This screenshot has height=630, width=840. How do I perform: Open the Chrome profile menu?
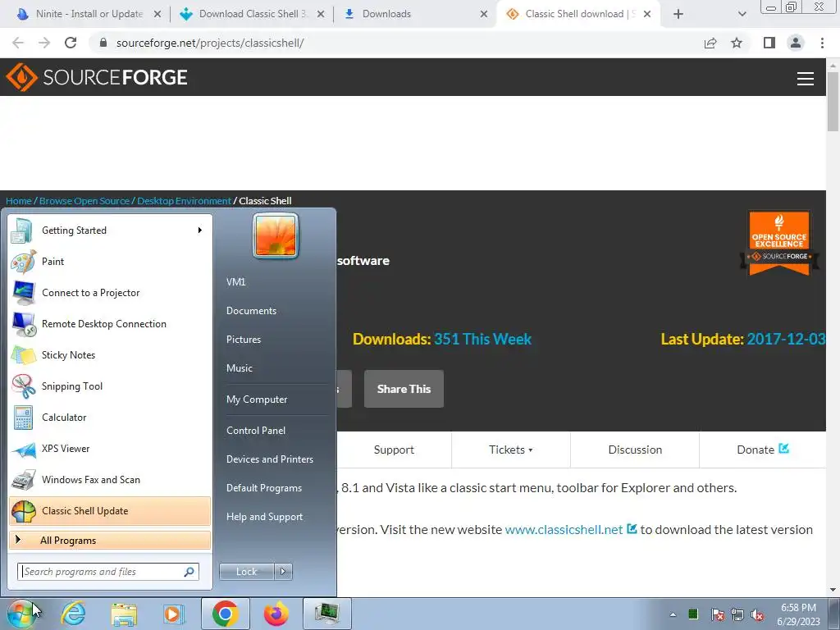[x=796, y=43]
